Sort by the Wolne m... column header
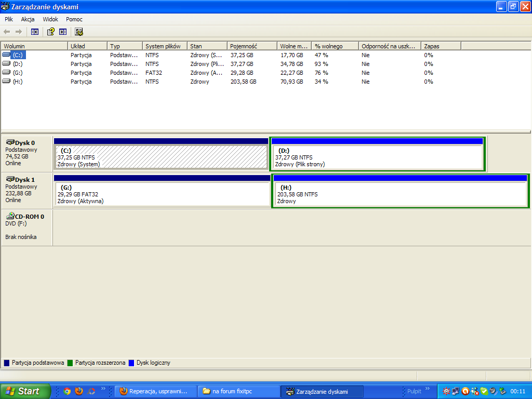 click(295, 46)
